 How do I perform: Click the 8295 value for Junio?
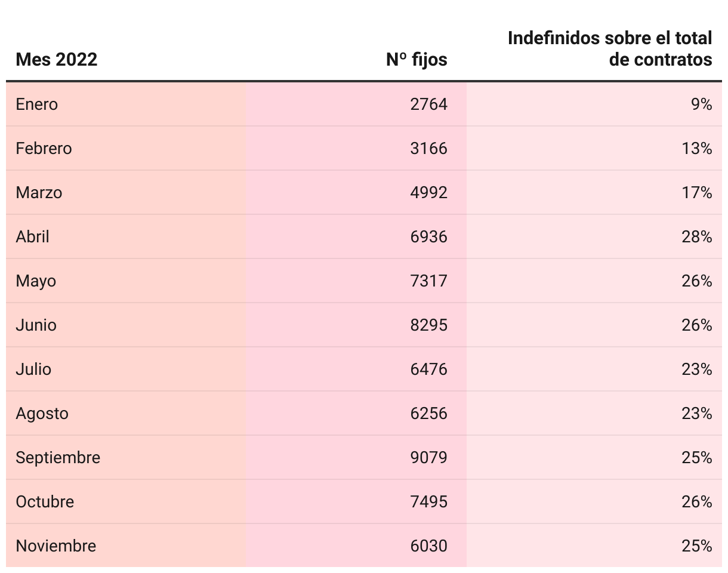coord(428,325)
